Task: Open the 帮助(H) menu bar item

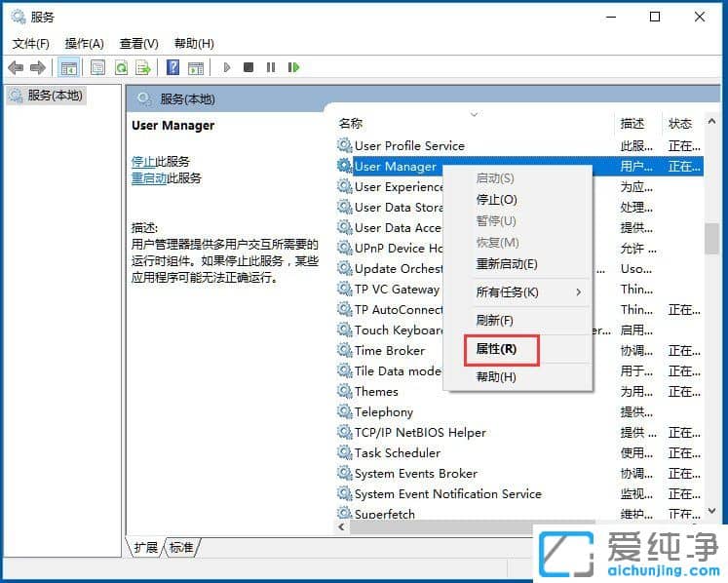Action: pyautogui.click(x=194, y=44)
